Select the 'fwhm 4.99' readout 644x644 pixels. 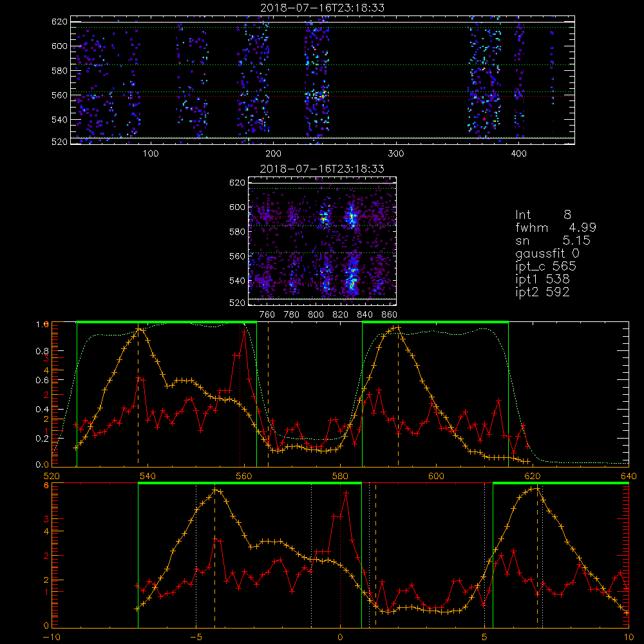[x=555, y=227]
